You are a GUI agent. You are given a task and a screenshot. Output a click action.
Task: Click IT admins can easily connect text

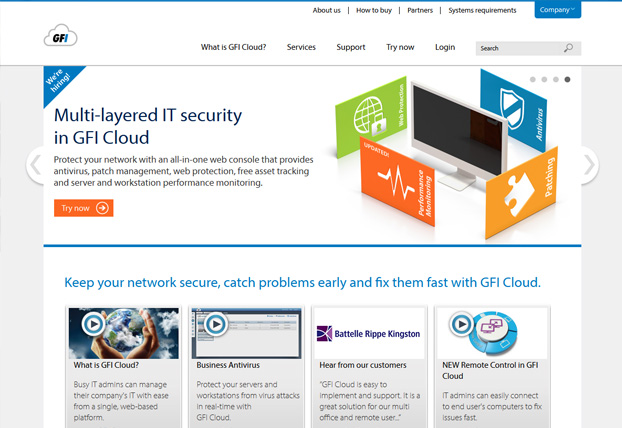[x=492, y=407]
